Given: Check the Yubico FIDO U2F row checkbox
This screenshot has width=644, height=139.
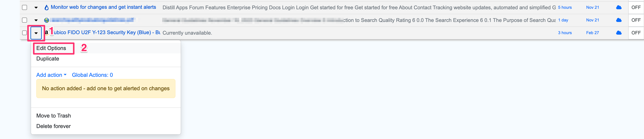Looking at the screenshot, I should coord(24,33).
